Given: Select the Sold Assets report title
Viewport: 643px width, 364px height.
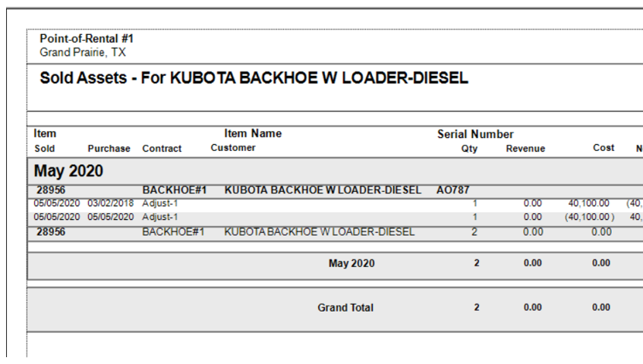Looking at the screenshot, I should 254,78.
